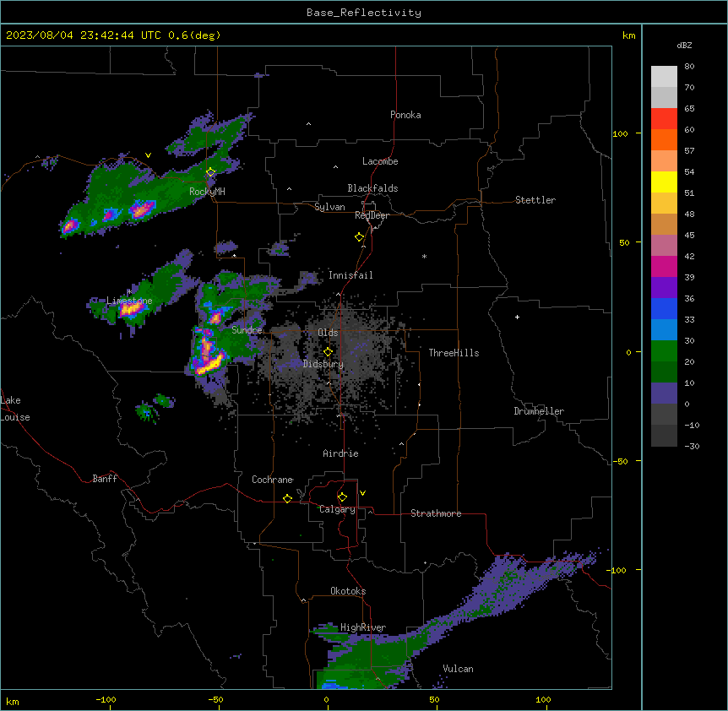The image size is (728, 711).
Task: Select the light blue 30-33 dBZ legend color
Action: click(664, 330)
